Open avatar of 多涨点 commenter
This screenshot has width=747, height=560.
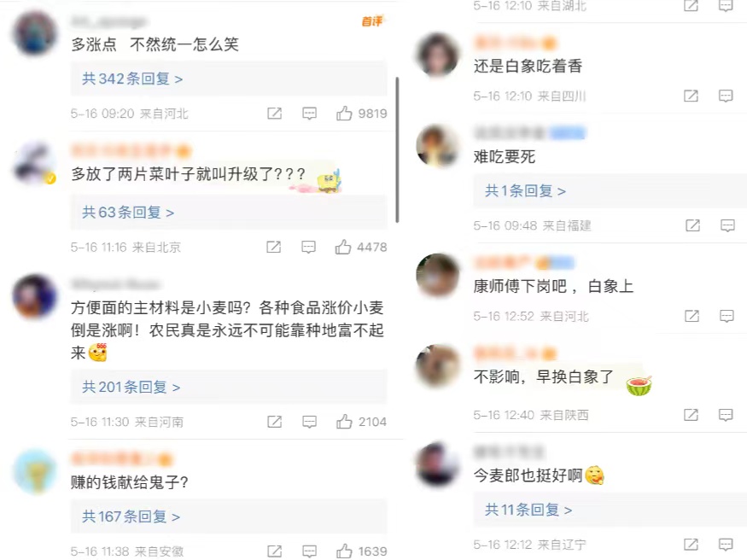pos(35,33)
